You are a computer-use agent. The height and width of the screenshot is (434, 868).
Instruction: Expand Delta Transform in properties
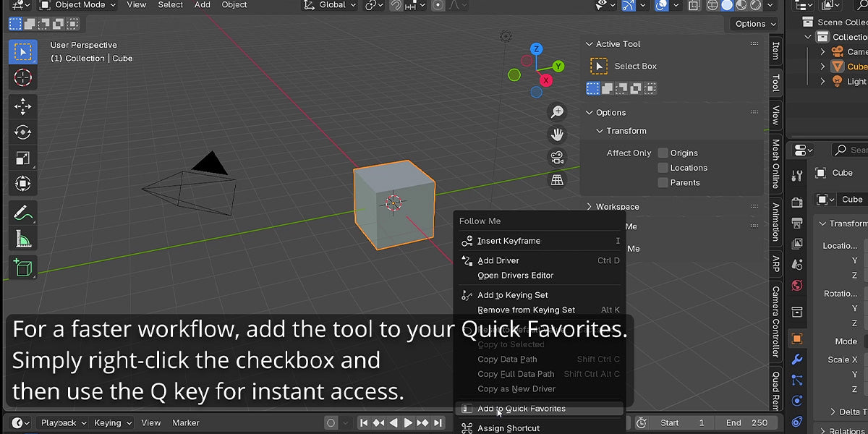coord(833,412)
